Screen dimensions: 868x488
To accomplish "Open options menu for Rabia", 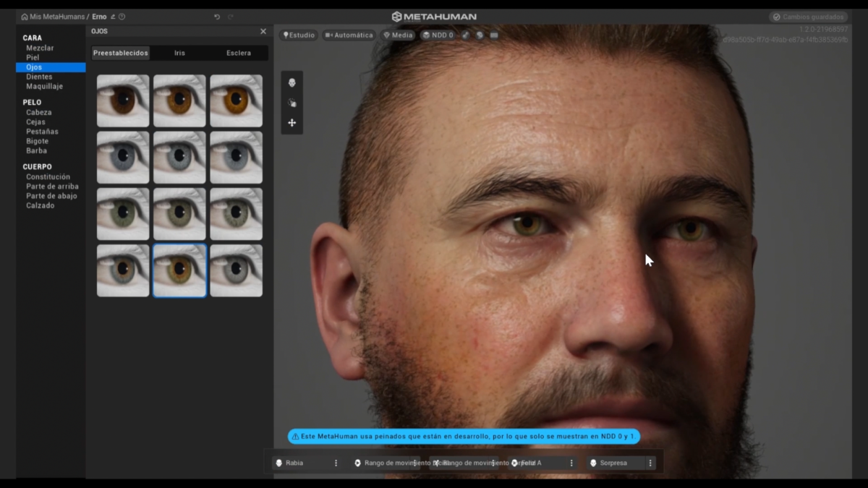I will point(336,463).
